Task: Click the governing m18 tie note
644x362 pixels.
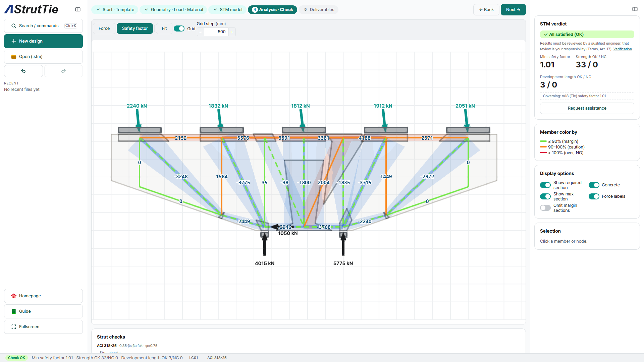Action: pyautogui.click(x=587, y=96)
